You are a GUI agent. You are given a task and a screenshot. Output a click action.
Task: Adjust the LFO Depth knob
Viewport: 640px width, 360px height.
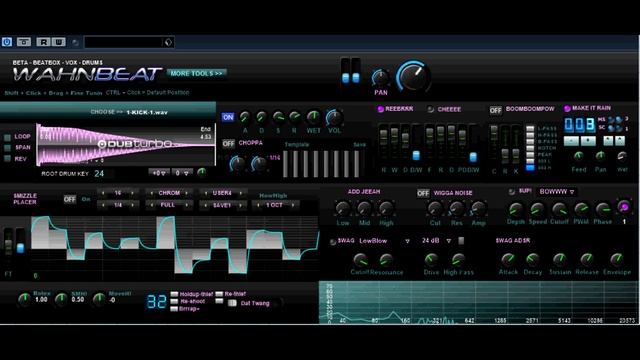[516, 209]
